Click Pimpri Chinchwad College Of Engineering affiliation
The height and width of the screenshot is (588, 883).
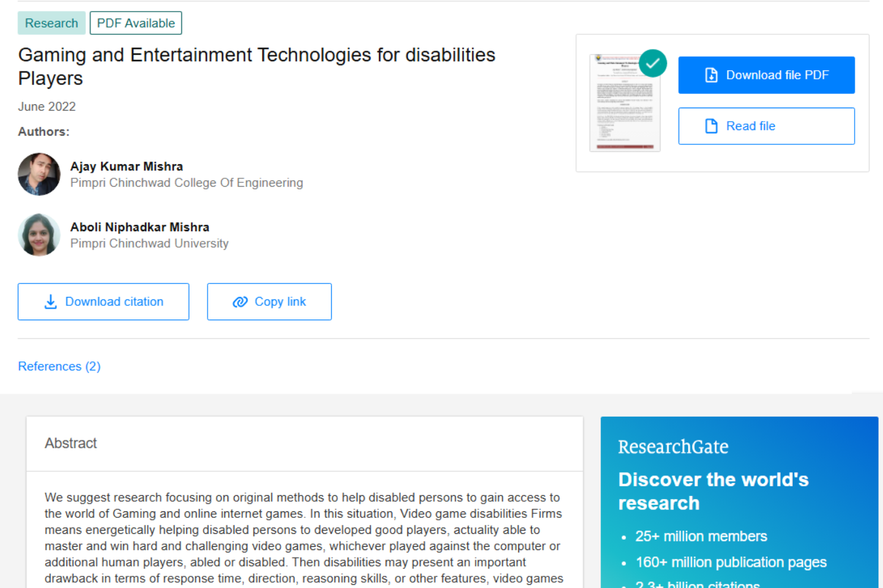[186, 182]
